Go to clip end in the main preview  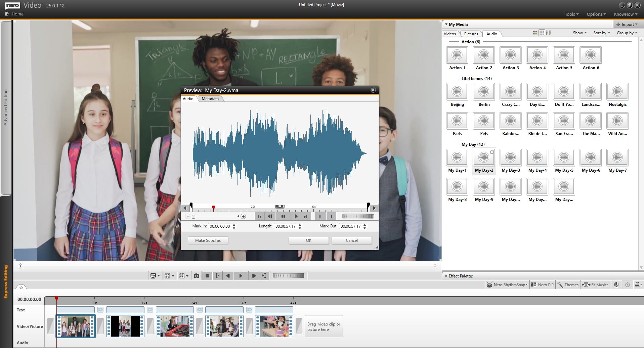click(264, 276)
